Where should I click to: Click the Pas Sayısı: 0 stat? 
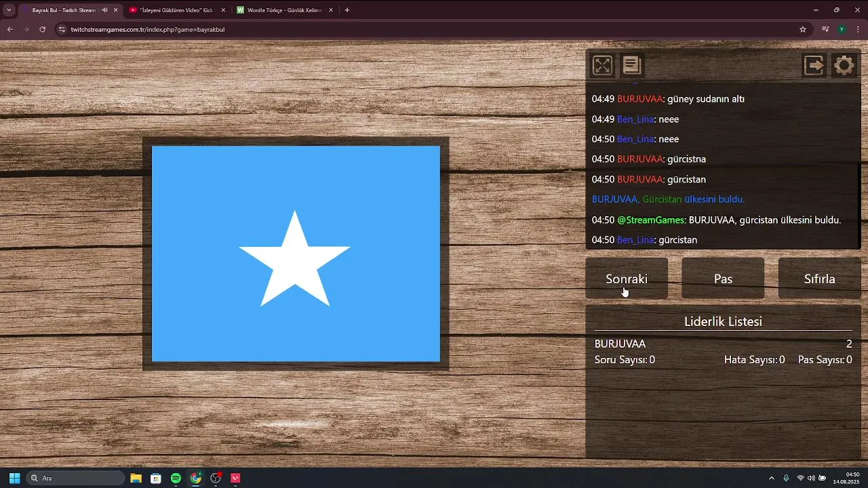(x=825, y=360)
